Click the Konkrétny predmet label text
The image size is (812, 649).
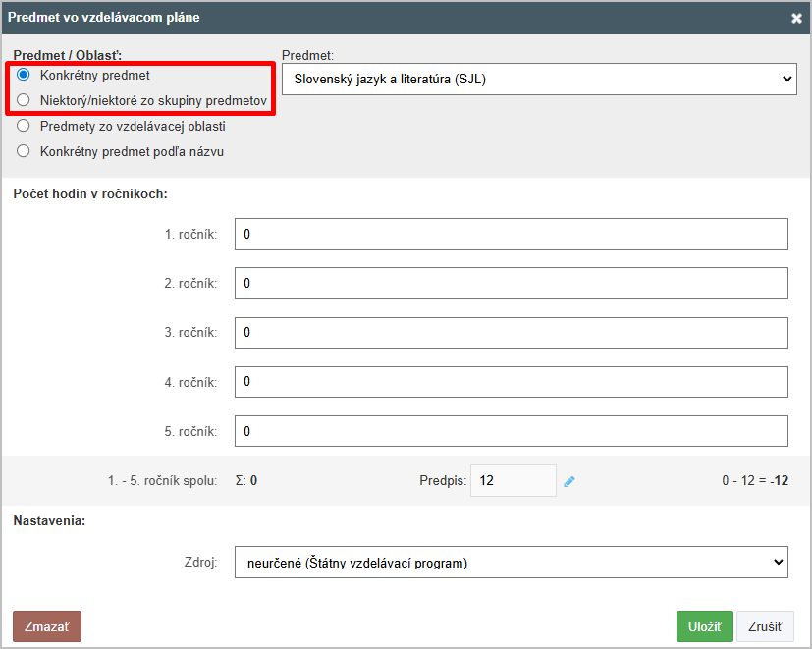(95, 75)
